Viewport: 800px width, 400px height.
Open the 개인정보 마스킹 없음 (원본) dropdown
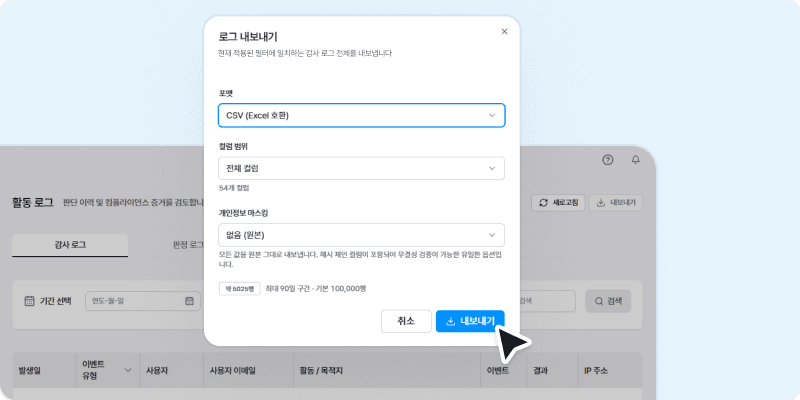point(361,235)
